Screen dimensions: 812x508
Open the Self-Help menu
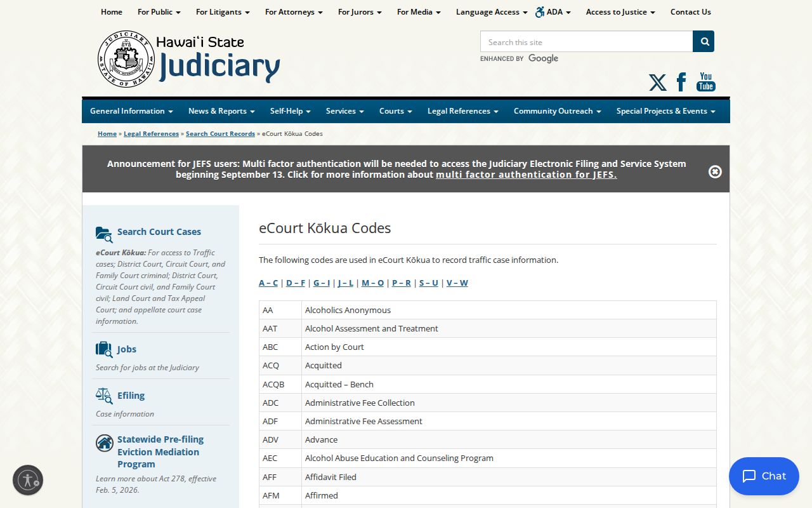(291, 111)
